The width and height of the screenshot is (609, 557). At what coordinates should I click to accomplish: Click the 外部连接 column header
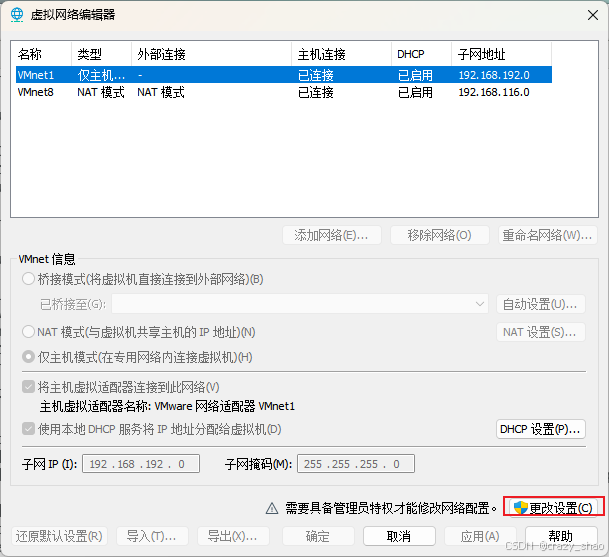[211, 54]
